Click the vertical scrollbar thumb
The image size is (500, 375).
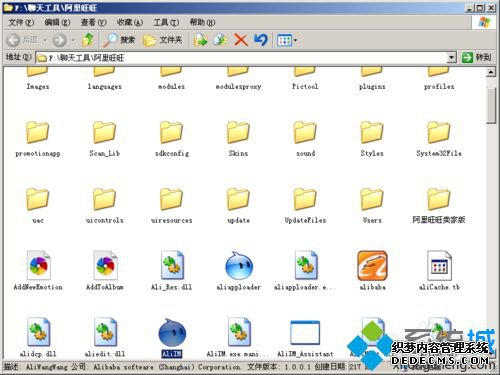tap(491, 106)
